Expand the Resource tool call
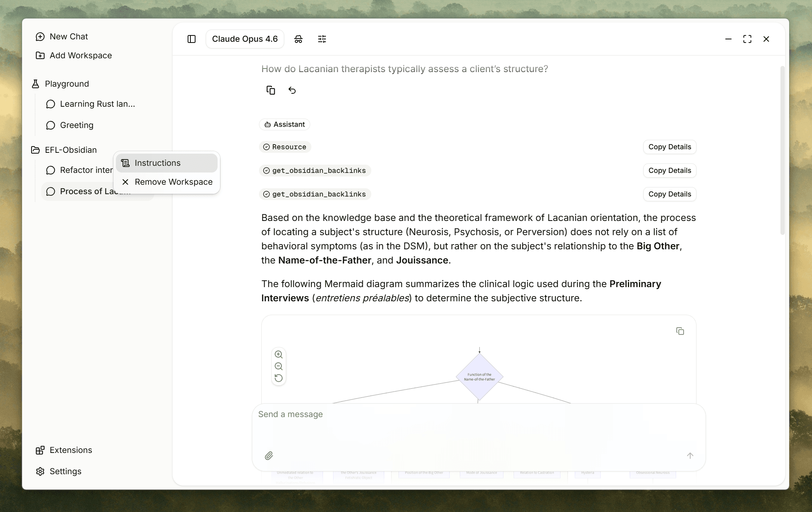This screenshot has height=512, width=812. (285, 147)
